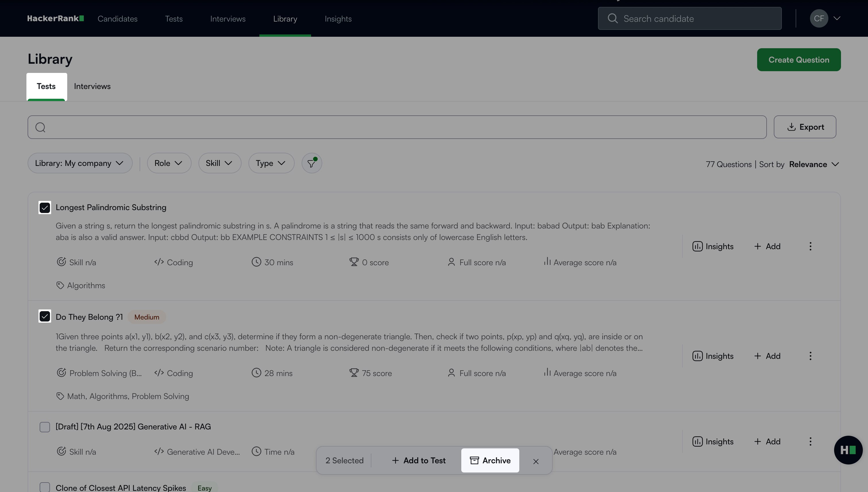
Task: Open three-dot menu for Generative AI RAG
Action: click(810, 441)
